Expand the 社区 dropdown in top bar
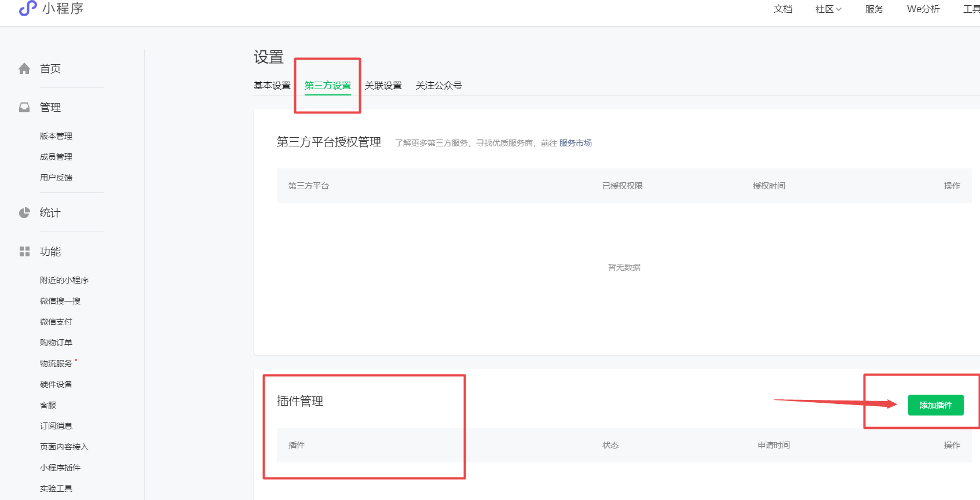The width and height of the screenshot is (980, 500). [x=828, y=9]
